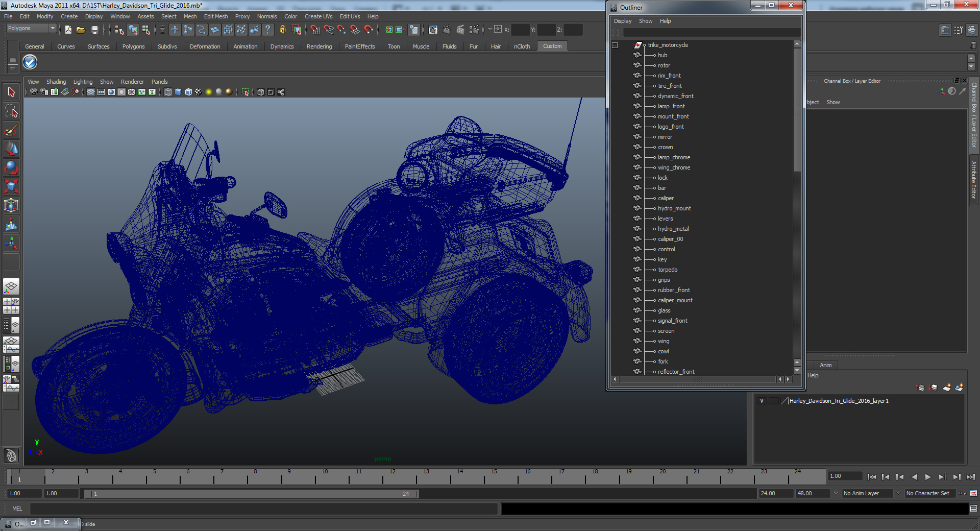This screenshot has height=531, width=980.
Task: Click the Make Live magnet icon
Action: (x=369, y=30)
